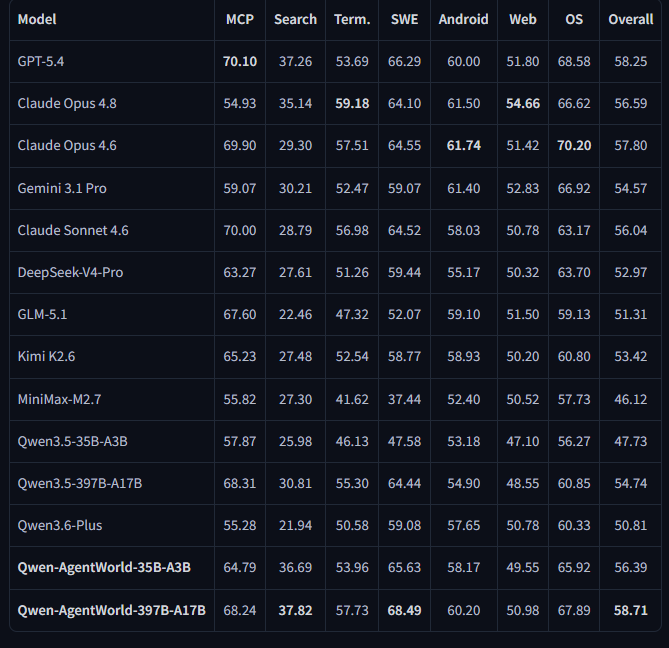Click Claude Opus 4.8 Term. score 59.18

point(352,103)
